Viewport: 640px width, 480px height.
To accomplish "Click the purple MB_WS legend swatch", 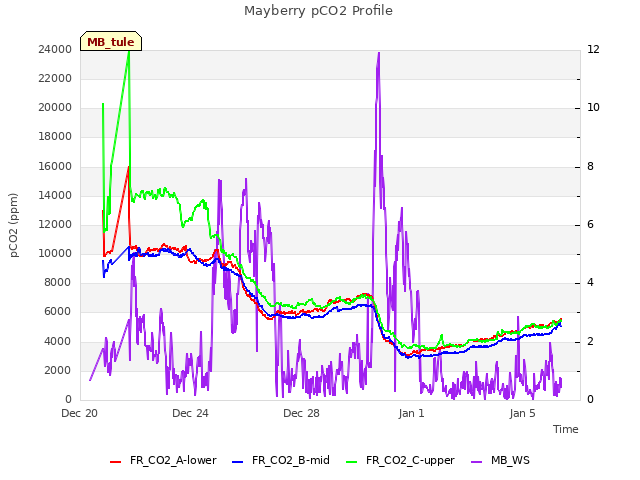I will pos(476,462).
